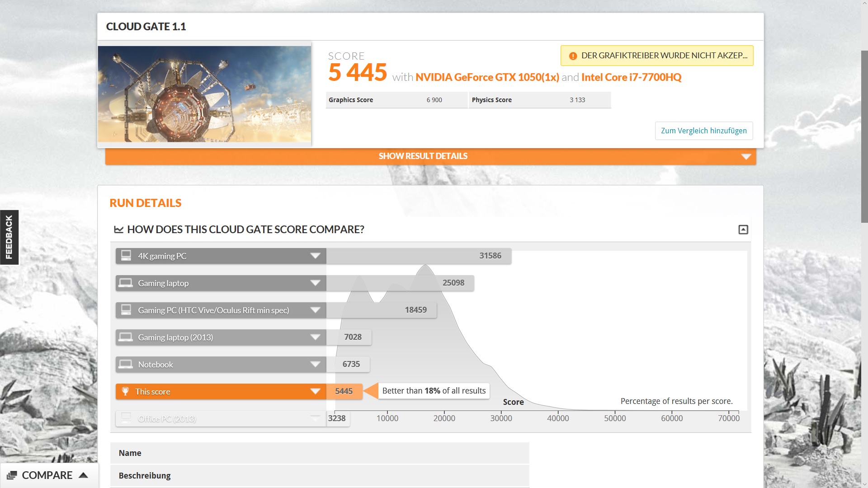This screenshot has height=488, width=868.
Task: Click the stacked windows icon next to COMPARE
Action: pyautogui.click(x=12, y=475)
